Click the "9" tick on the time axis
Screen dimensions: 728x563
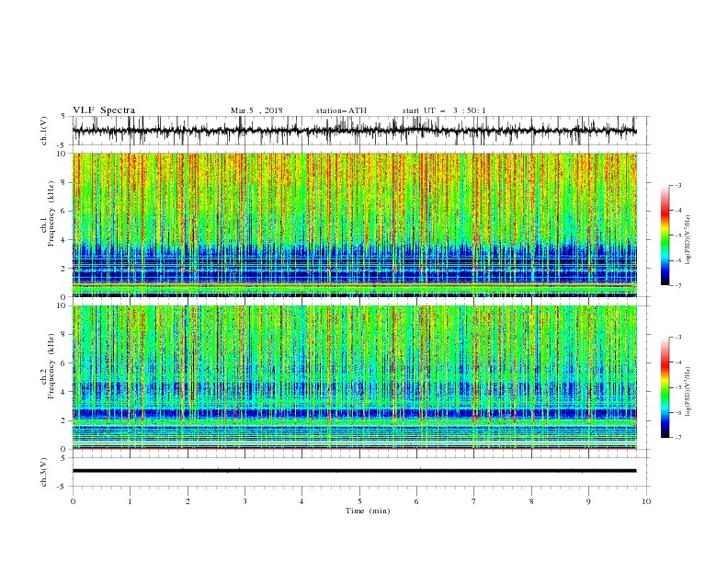[x=588, y=501]
